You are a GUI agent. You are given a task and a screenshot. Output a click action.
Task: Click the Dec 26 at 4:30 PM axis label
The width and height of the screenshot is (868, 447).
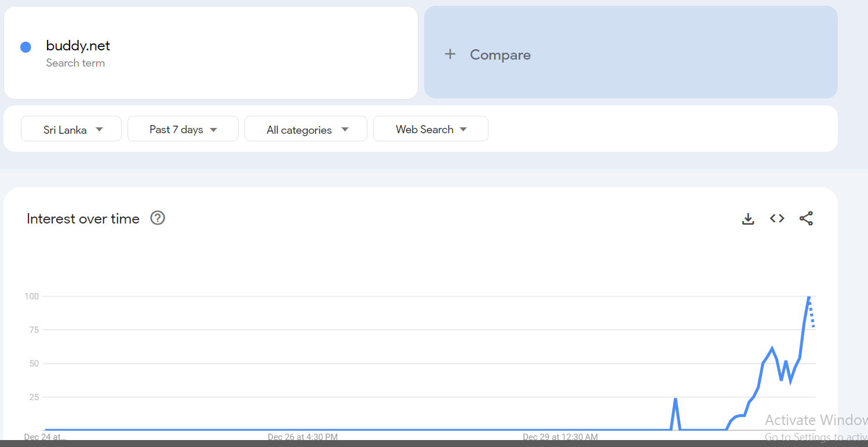coord(302,437)
